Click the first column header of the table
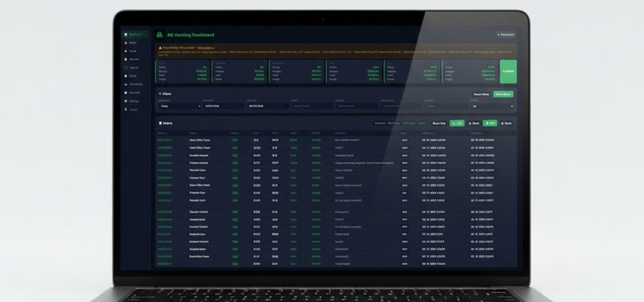 pyautogui.click(x=163, y=133)
